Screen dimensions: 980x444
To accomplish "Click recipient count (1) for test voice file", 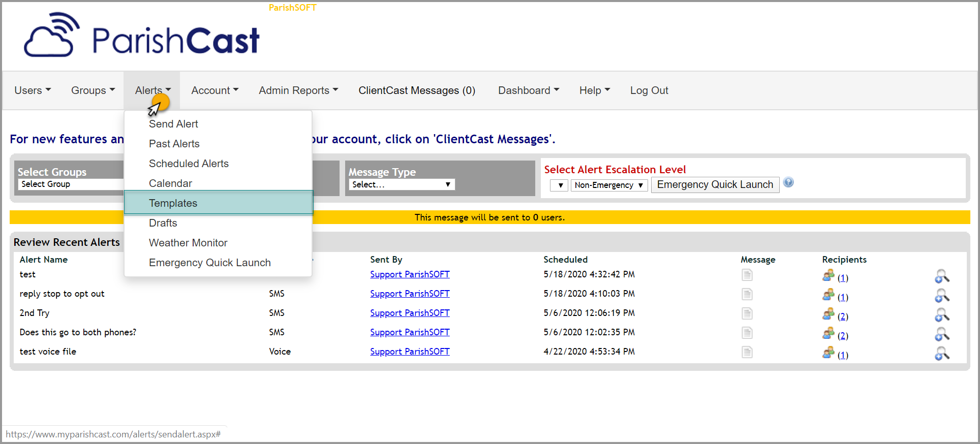I will pos(843,355).
